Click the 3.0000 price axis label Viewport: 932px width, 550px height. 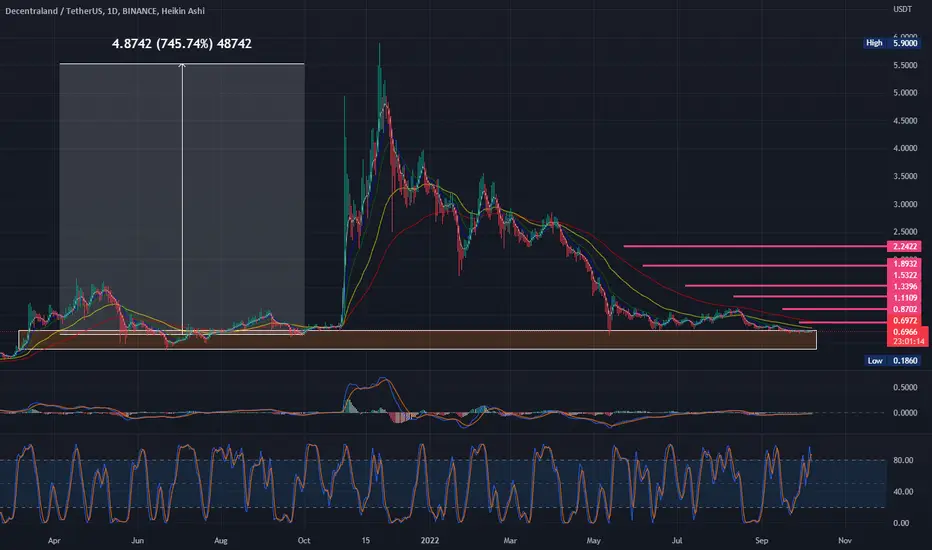[x=905, y=204]
